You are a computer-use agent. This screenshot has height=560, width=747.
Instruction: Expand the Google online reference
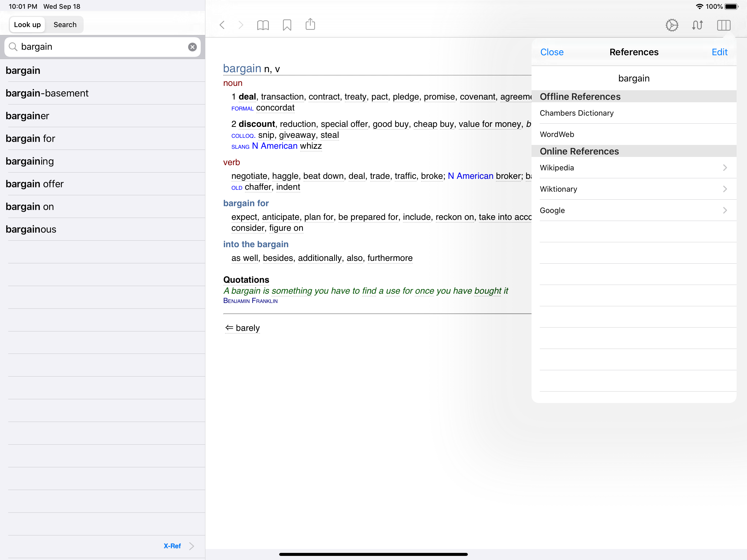tap(633, 211)
